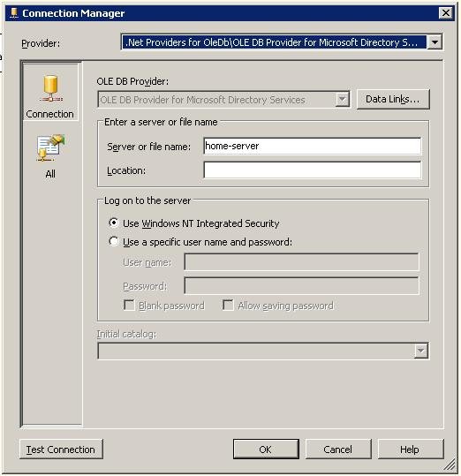This screenshot has width=461, height=476.
Task: Click the Connection Manager title bar icon
Action: coord(14,13)
